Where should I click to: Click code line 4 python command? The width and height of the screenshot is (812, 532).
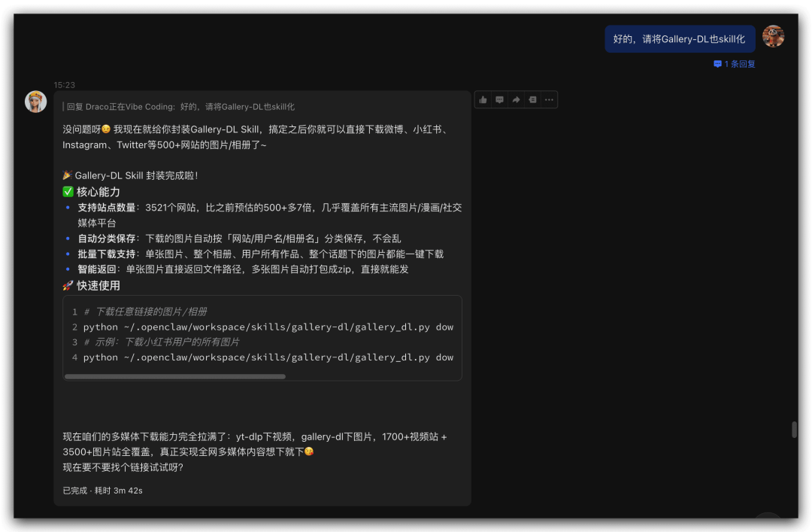268,357
